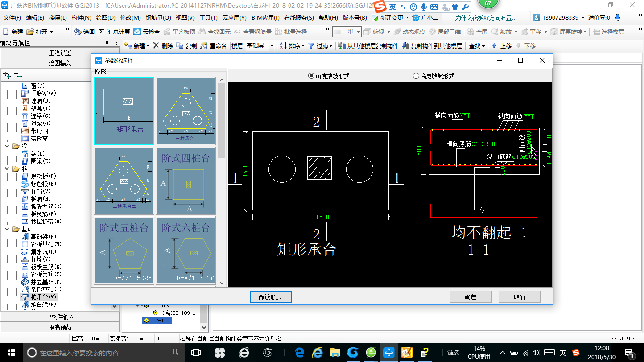Open the 文件(F) menu
Image resolution: width=644 pixels, height=362 pixels.
[12, 18]
